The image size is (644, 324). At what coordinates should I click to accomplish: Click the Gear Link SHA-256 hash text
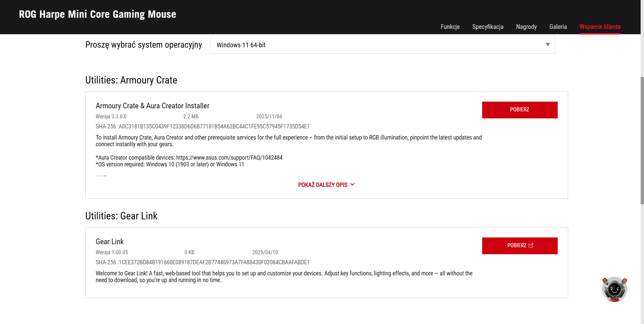point(203,262)
